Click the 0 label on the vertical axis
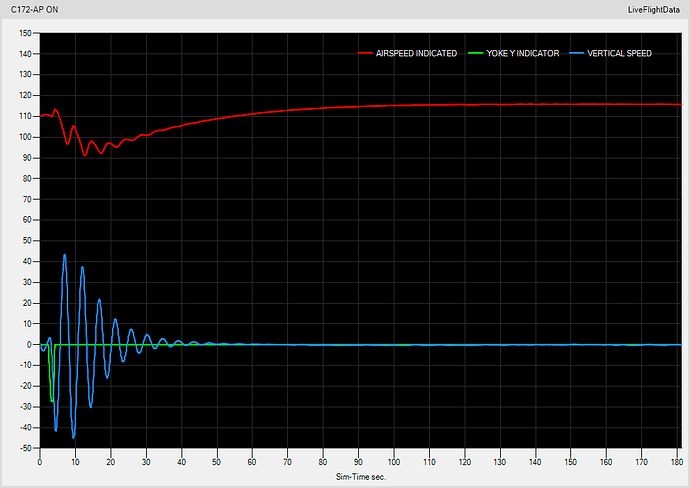 point(31,345)
